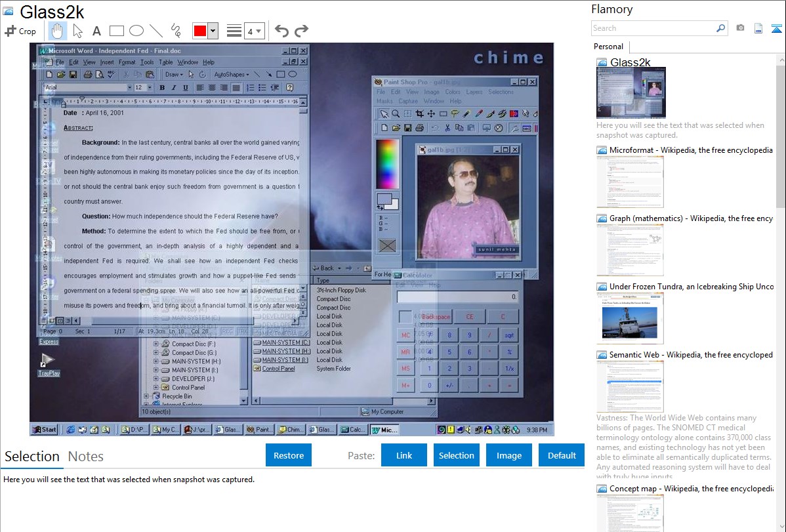The image size is (786, 532).
Task: Click the rainbow color picker in Paint Shop Pro
Action: 387,165
